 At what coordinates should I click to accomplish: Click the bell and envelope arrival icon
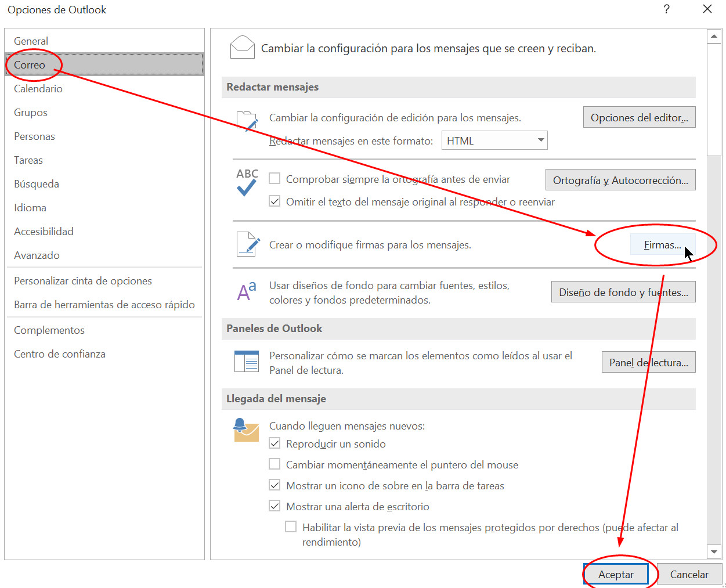[245, 430]
